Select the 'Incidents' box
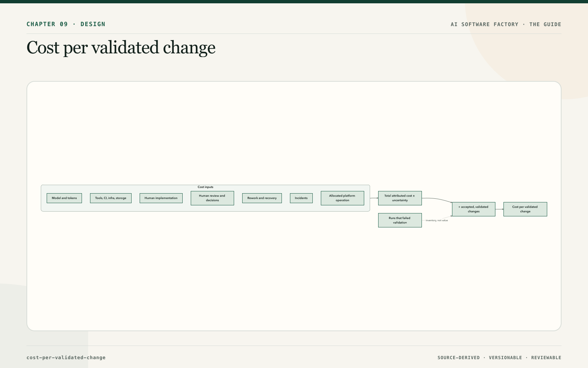Screen dimensions: 588x368 pos(301,198)
